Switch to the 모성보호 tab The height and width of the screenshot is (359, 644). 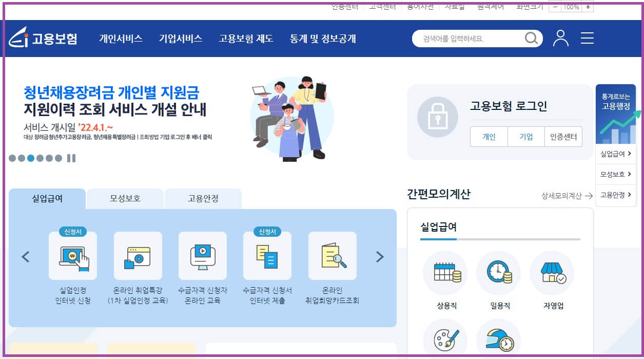tap(125, 198)
